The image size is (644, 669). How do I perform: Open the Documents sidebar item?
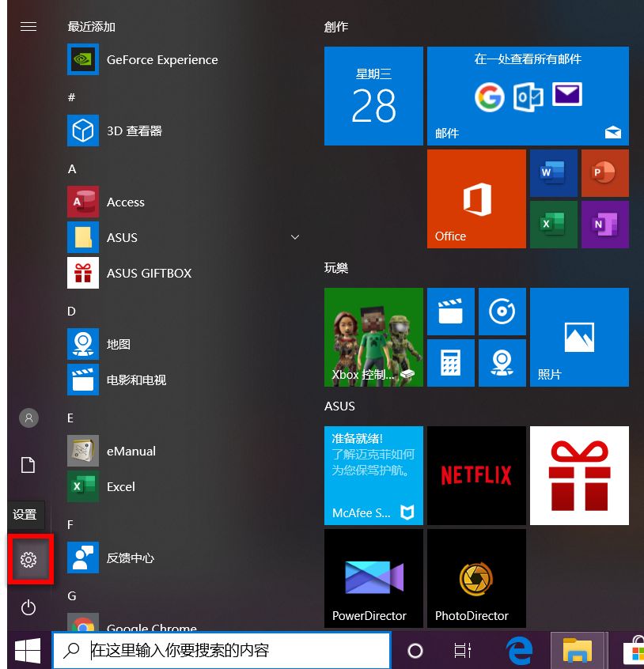(28, 466)
